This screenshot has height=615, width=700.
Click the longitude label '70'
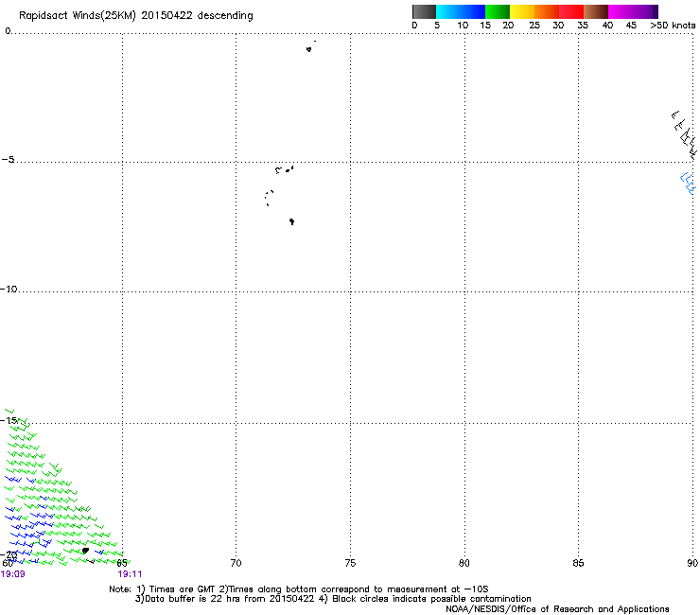coord(236,563)
